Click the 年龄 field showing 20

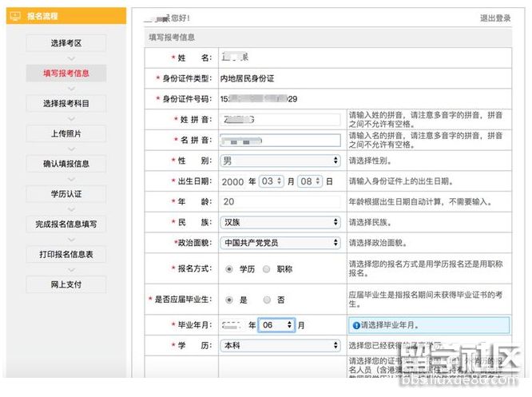(x=280, y=201)
